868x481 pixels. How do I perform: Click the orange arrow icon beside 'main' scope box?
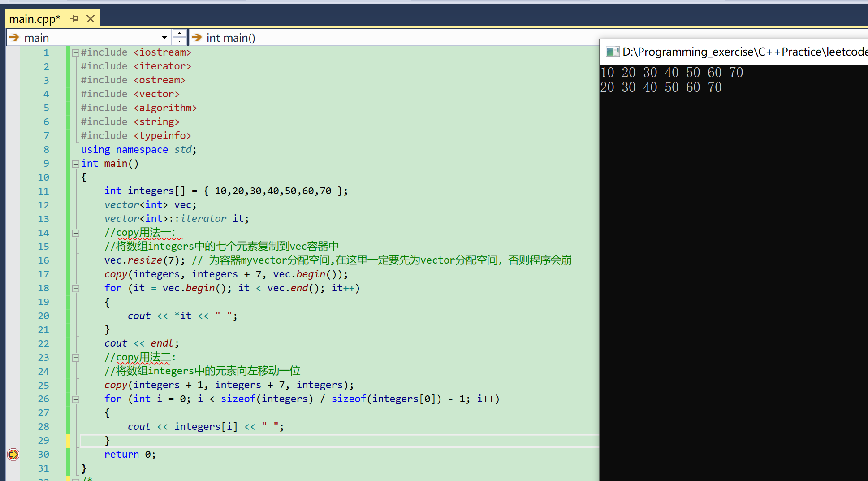[x=15, y=37]
